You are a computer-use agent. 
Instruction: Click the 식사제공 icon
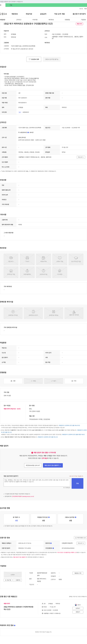click(x=60, y=272)
